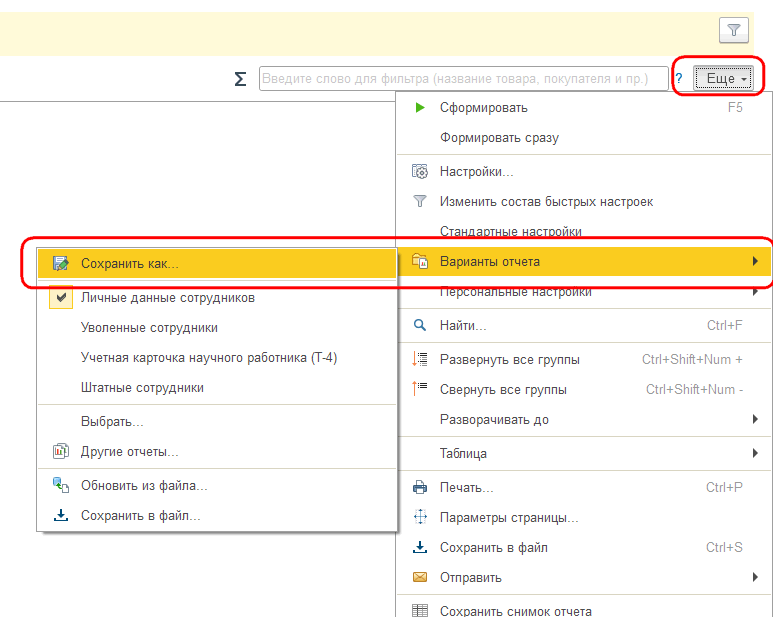The width and height of the screenshot is (773, 617).
Task: Click Изменить состав быстрых настроек
Action: [x=546, y=201]
